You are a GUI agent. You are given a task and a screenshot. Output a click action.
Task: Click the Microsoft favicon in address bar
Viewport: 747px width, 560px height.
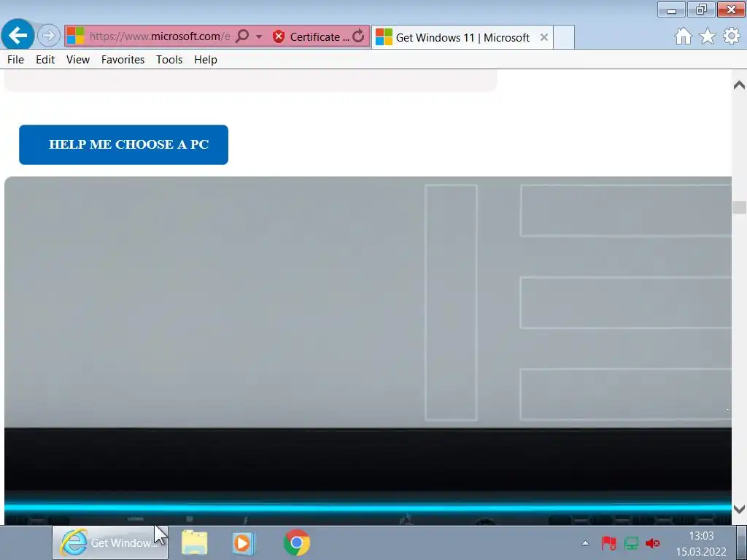click(x=75, y=36)
